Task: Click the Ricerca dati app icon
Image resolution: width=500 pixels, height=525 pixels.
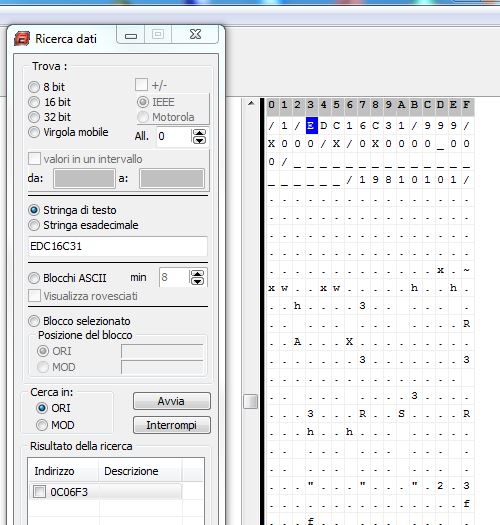Action: 22,39
